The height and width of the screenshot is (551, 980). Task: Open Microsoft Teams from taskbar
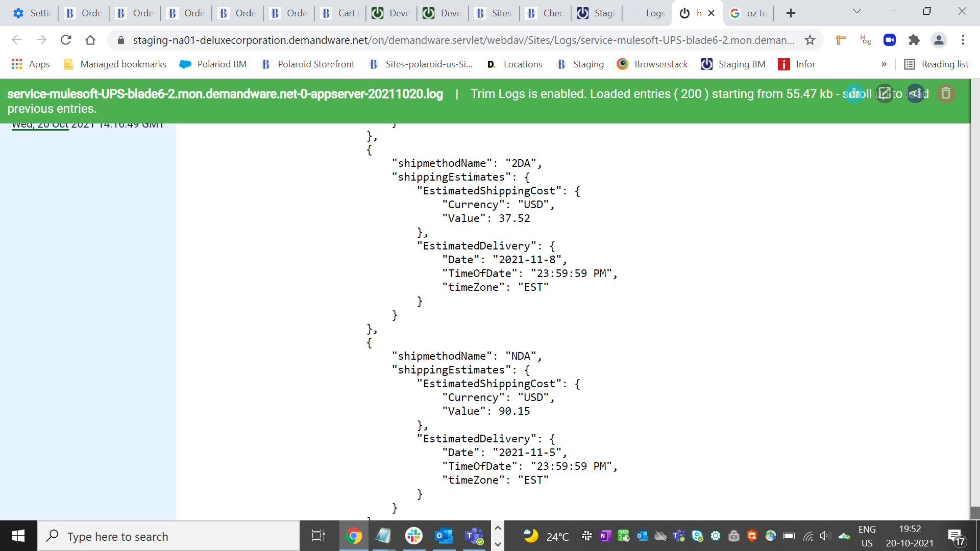pos(474,536)
